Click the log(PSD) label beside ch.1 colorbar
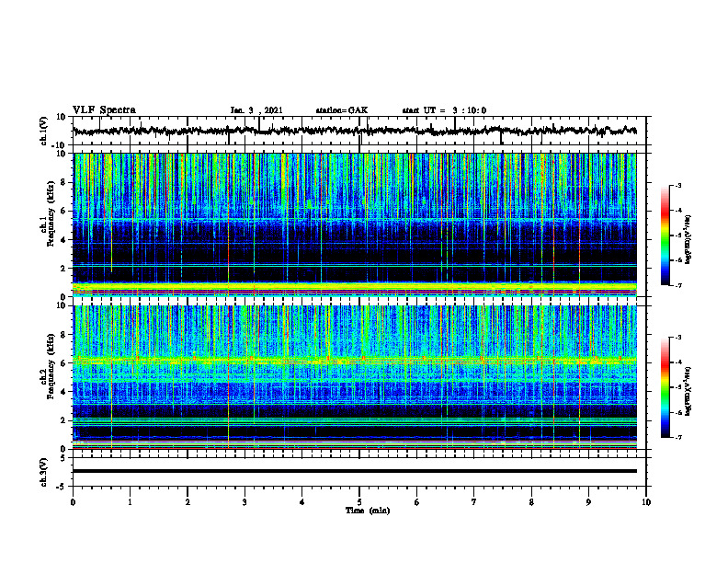Screen dimensions: 728x563 (688, 239)
